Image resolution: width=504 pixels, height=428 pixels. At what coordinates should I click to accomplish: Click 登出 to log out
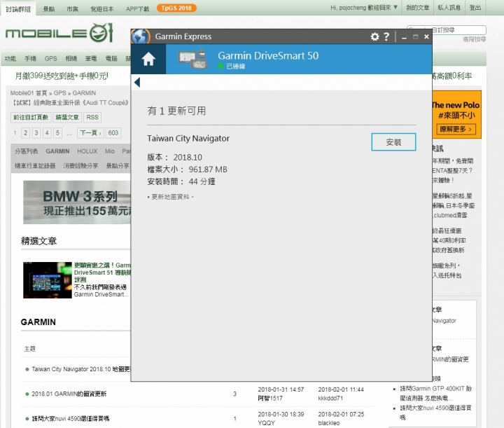(475, 8)
